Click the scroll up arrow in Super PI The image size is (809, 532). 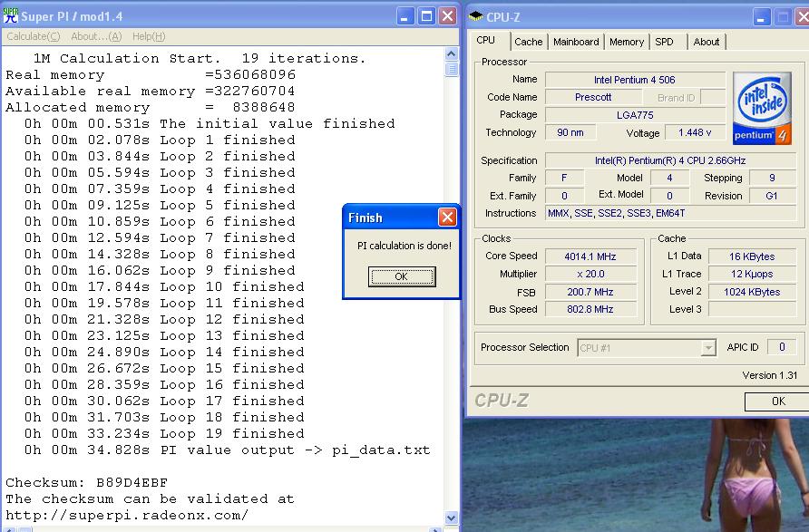click(x=452, y=53)
